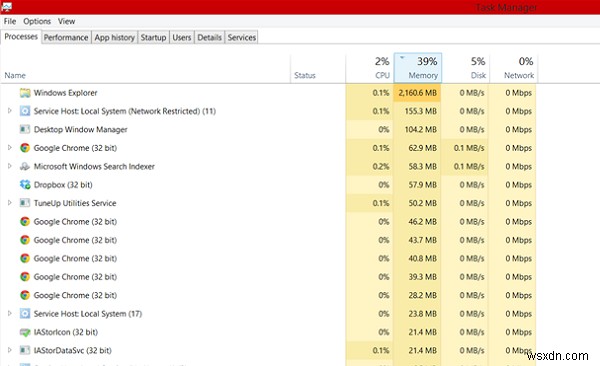600x366 pixels.
Task: Select the IAStorDataSvc (32 bit) process name
Action: tap(73, 350)
